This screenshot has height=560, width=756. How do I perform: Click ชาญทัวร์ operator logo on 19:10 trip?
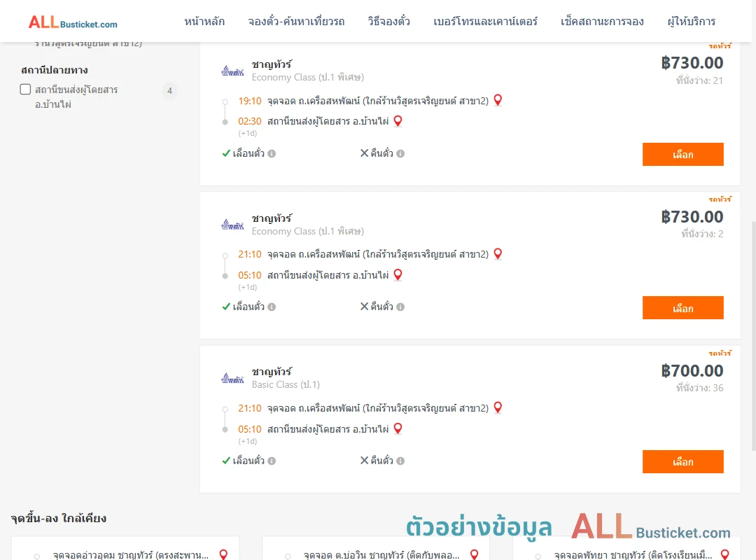coord(232,71)
